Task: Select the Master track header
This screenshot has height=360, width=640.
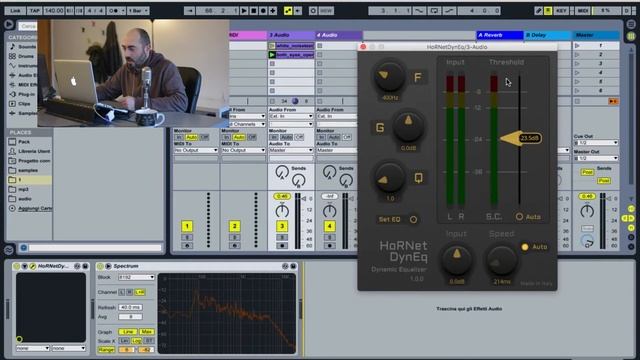Action: point(596,35)
